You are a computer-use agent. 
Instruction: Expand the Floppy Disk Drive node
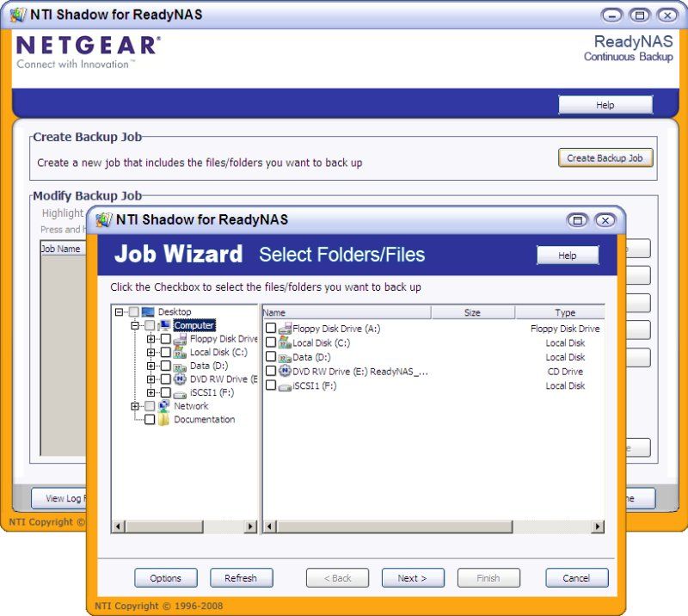150,339
